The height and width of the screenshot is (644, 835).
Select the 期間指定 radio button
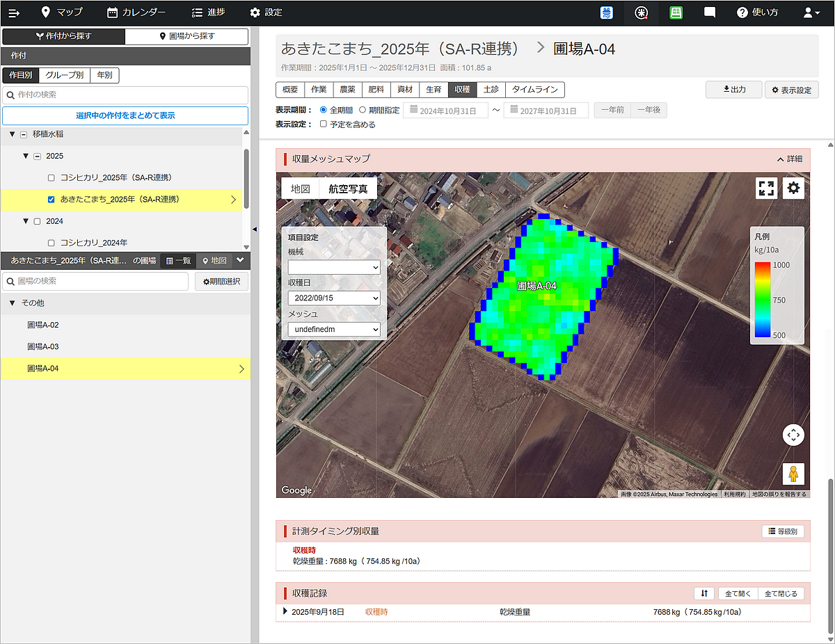[363, 110]
